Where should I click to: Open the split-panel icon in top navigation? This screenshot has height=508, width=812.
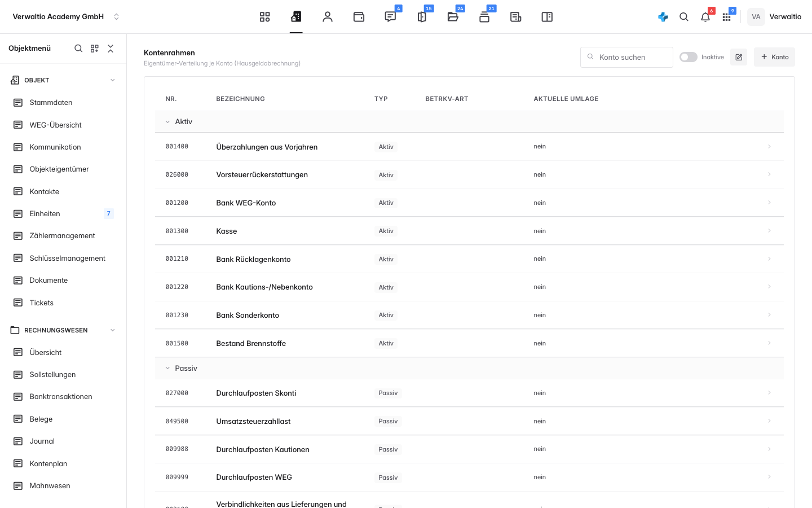[547, 17]
